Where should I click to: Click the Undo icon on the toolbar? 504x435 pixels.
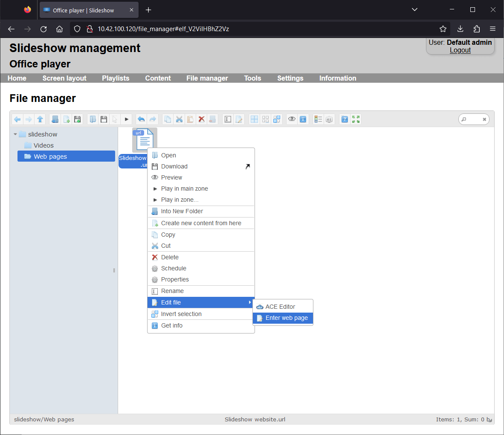[x=141, y=119]
